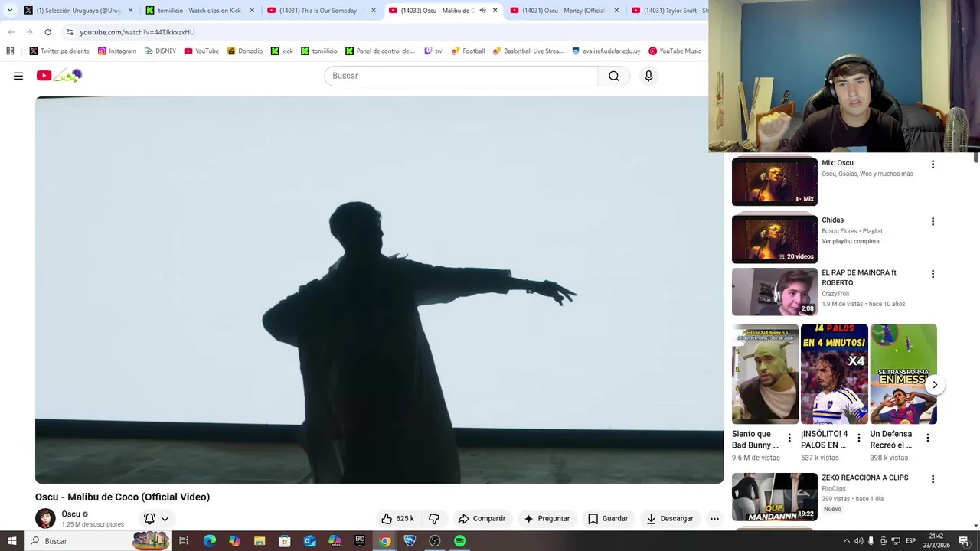Screen dimensions: 980x551
Task: Open options for Siento que Bad Bunny short
Action: 789,438
